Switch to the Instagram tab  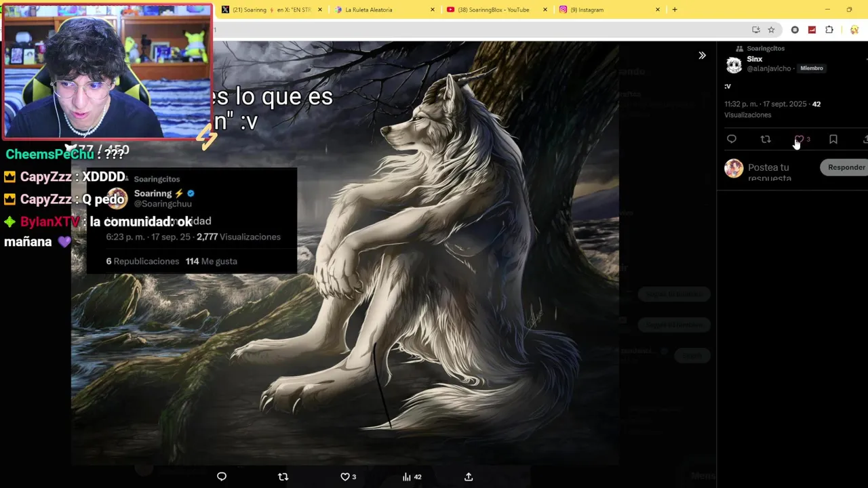click(x=607, y=9)
